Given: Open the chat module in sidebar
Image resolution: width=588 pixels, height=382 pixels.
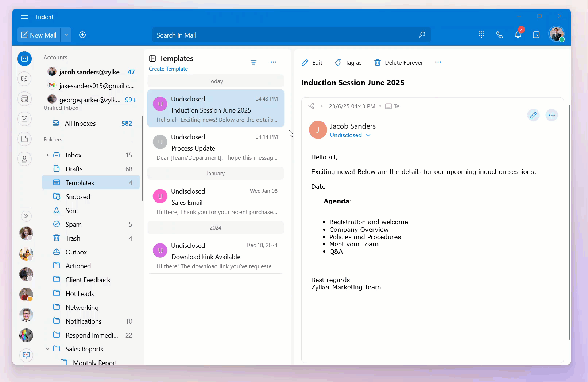Looking at the screenshot, I should 24,79.
